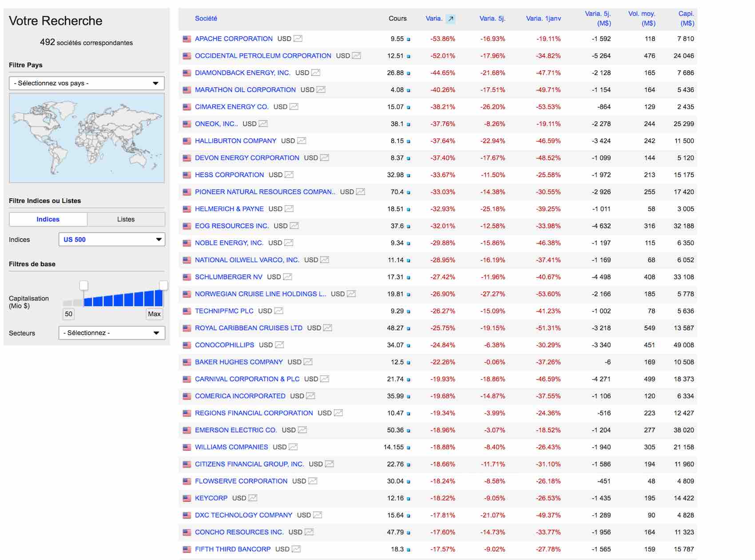
Task: Open CARNIVAL CORPORATION & PLC link
Action: [x=247, y=379]
